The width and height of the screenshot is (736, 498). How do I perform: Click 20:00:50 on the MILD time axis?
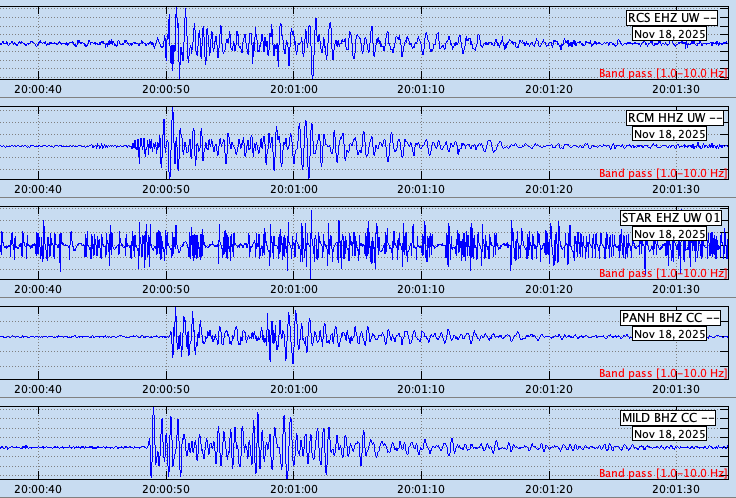pos(166,489)
